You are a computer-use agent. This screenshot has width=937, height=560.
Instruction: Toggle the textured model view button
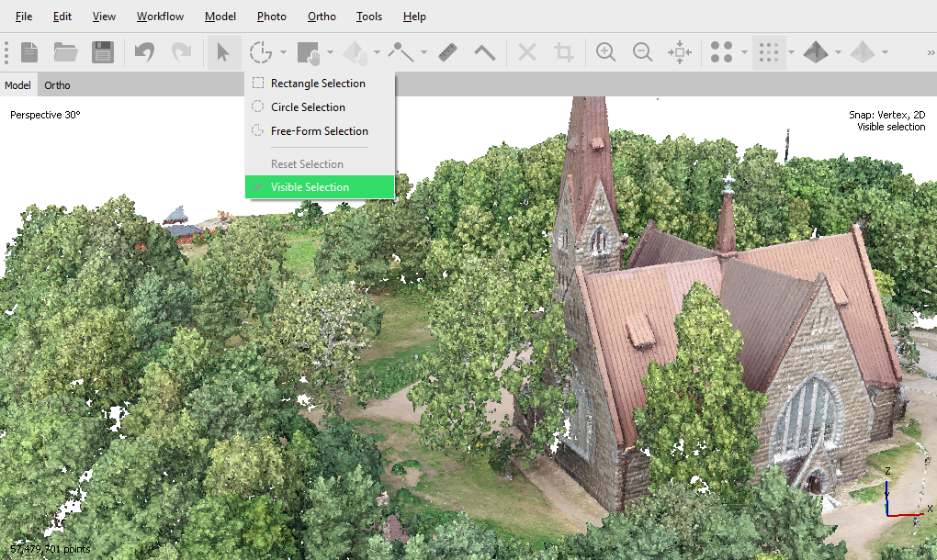[815, 52]
